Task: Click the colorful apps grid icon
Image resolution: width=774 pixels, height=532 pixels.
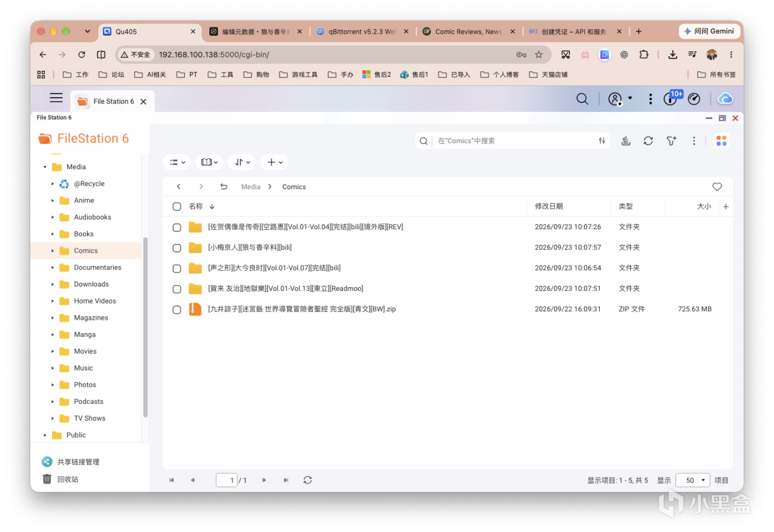Action: click(x=721, y=141)
